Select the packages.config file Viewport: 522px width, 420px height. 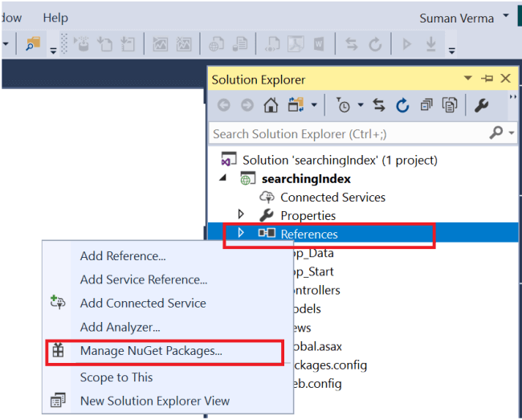(329, 365)
